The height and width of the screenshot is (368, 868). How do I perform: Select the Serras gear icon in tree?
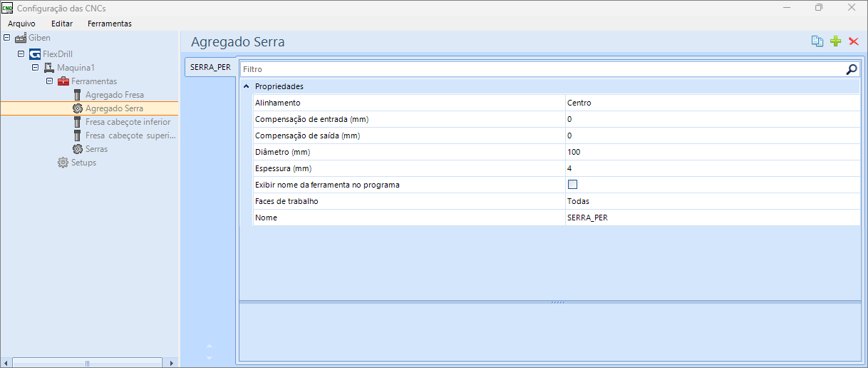point(78,149)
